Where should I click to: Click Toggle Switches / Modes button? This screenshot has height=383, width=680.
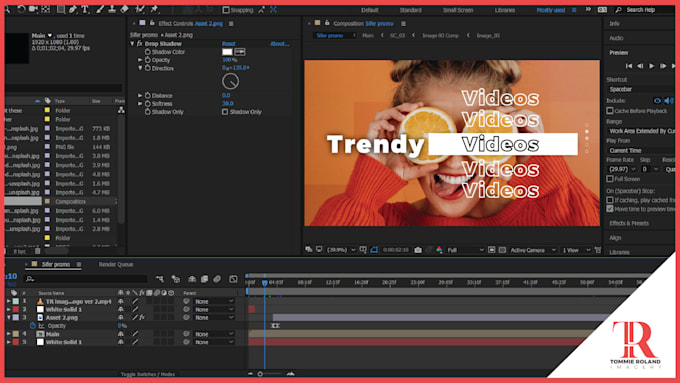148,374
